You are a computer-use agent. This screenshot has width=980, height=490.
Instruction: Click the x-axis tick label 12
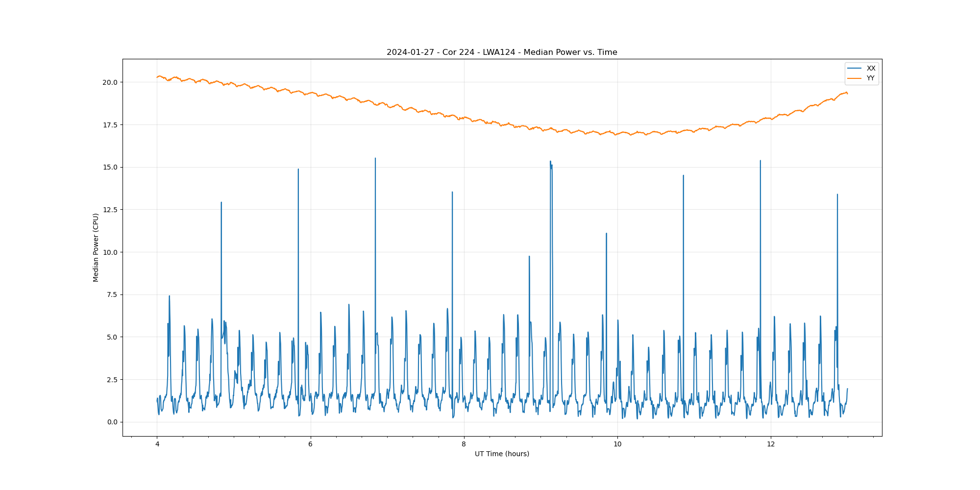pyautogui.click(x=771, y=444)
